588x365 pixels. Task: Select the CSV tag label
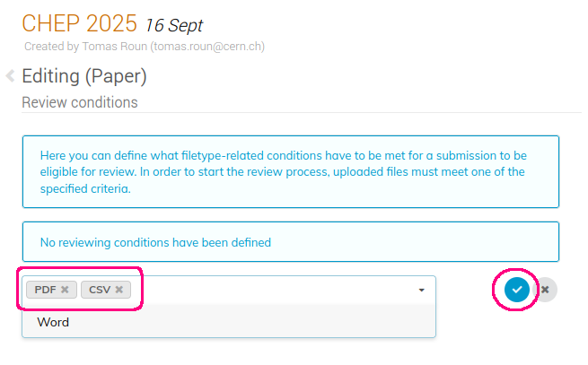click(x=100, y=290)
